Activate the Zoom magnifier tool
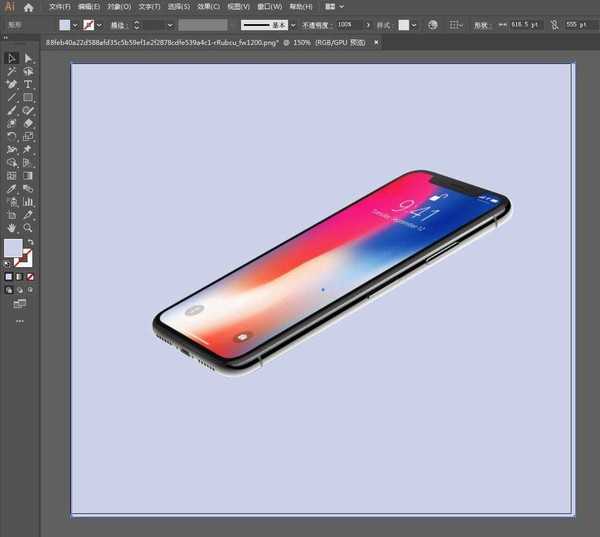Viewport: 600px width, 537px height. [28, 227]
